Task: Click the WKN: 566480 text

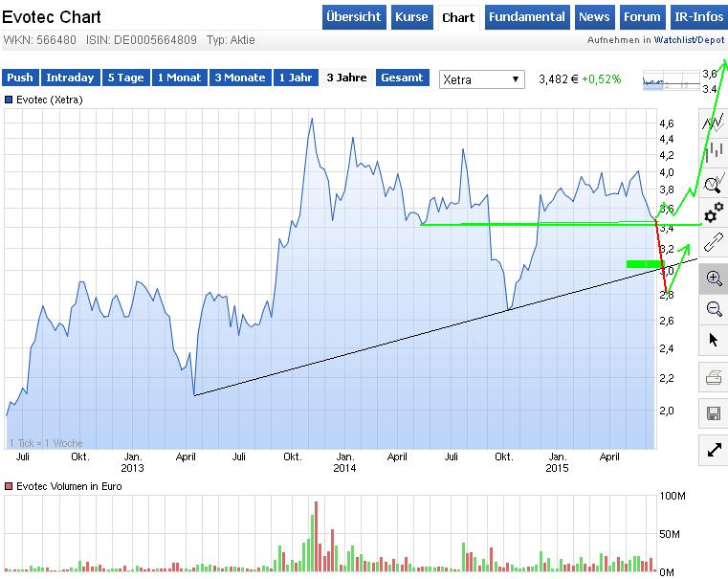Action: click(40, 40)
